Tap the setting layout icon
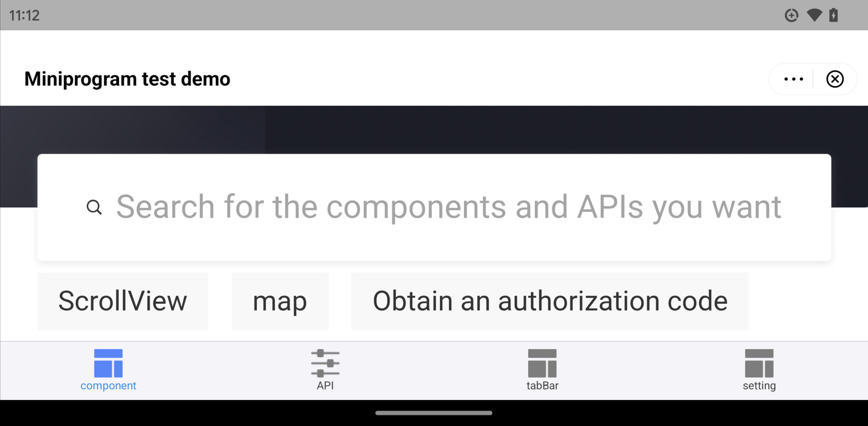This screenshot has height=426, width=868. [759, 363]
